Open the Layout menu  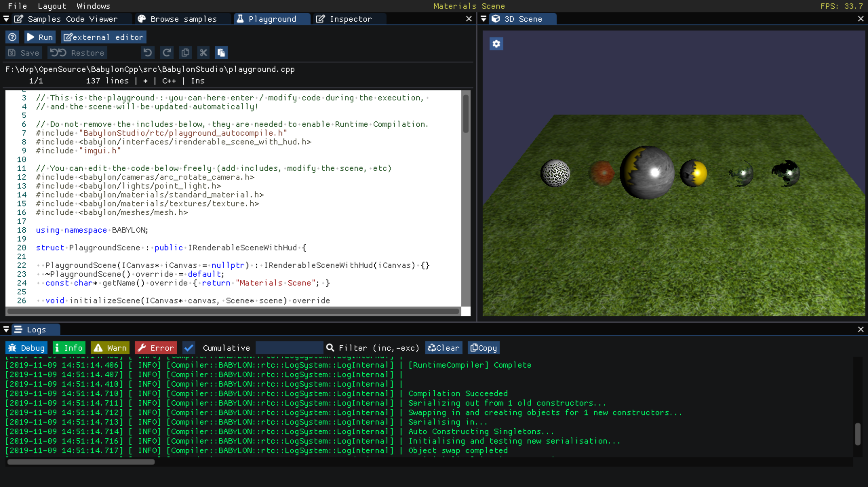(52, 6)
